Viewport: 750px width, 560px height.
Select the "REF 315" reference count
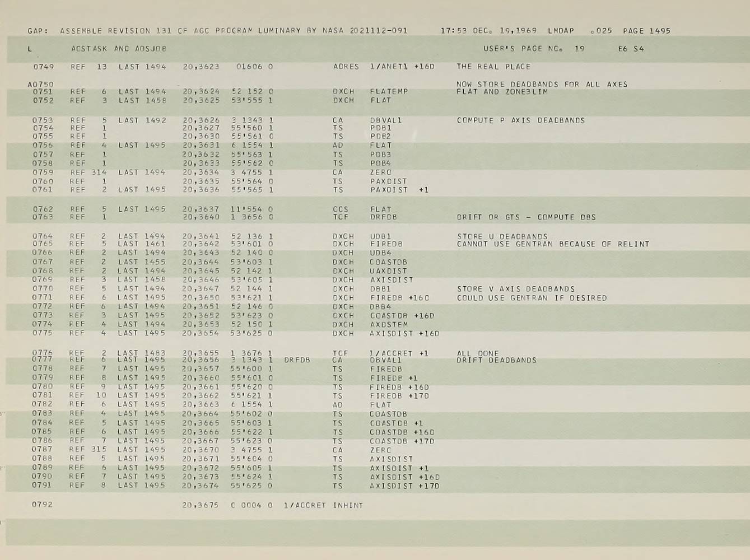pyautogui.click(x=88, y=450)
